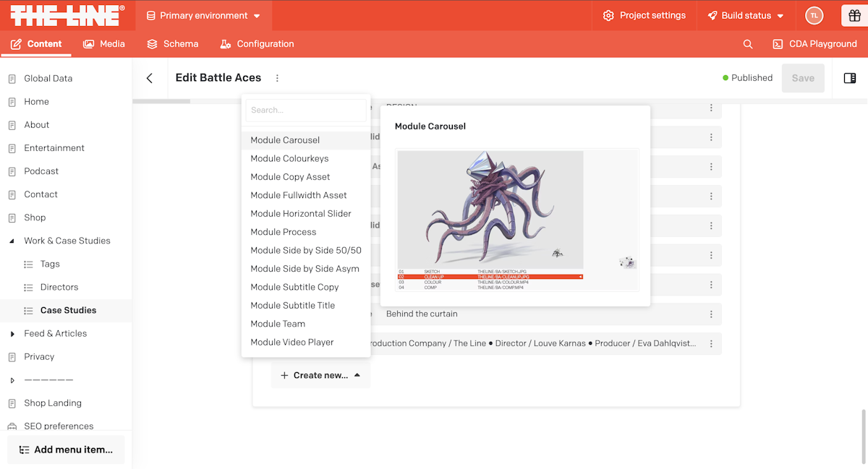This screenshot has height=469, width=868.
Task: Open options for the Production Company row
Action: pos(711,344)
